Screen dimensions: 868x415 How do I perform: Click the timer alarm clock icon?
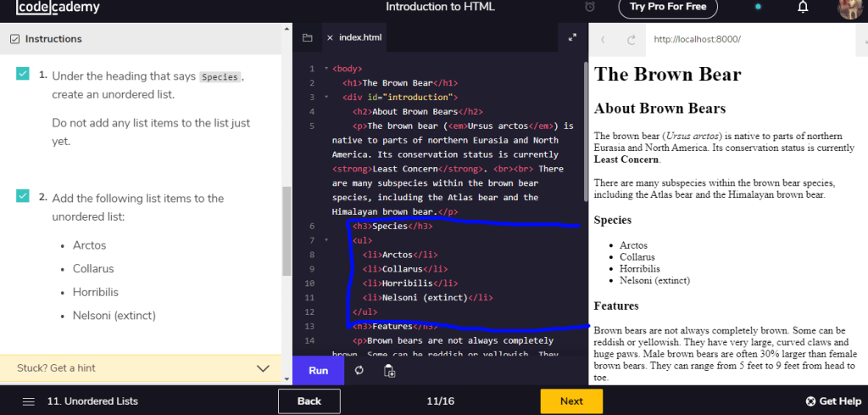[x=590, y=8]
